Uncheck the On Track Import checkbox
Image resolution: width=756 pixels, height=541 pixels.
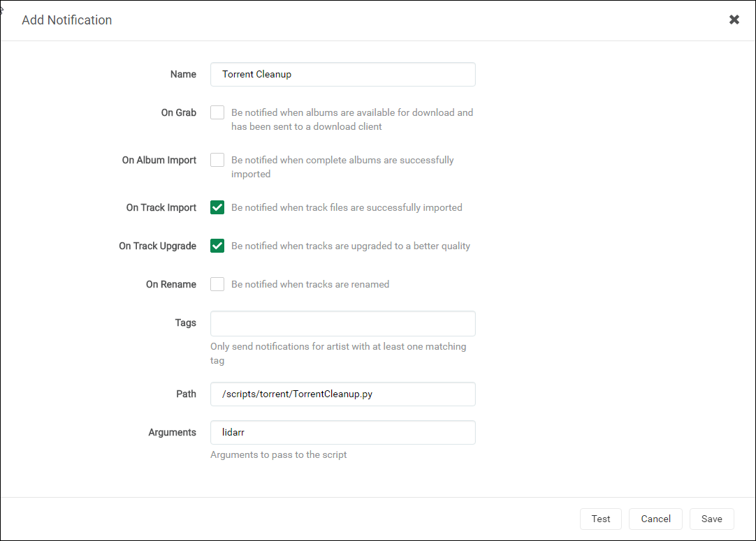[217, 207]
